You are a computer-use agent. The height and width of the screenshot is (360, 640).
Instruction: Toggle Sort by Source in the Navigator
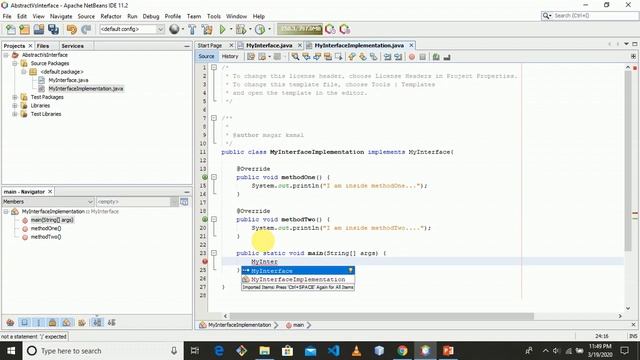[x=111, y=322]
